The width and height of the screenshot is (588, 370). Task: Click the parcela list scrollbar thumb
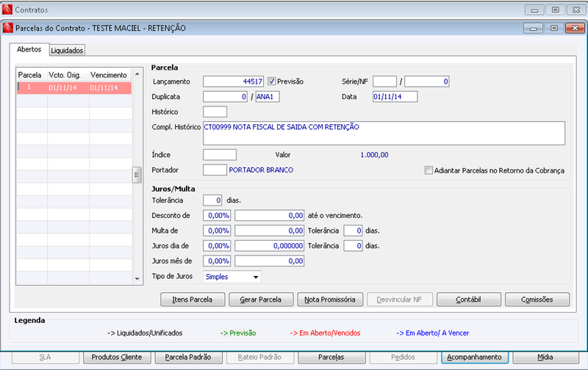pyautogui.click(x=137, y=175)
